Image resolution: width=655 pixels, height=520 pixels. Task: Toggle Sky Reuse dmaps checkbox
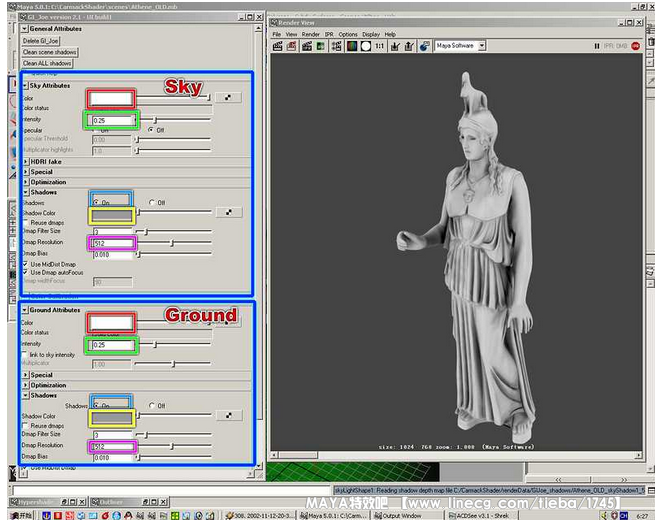25,223
